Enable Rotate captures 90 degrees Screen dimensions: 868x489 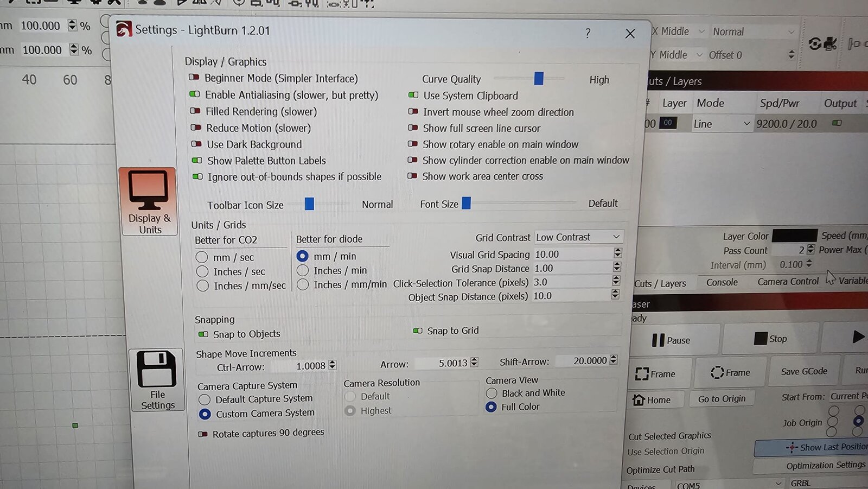(202, 434)
